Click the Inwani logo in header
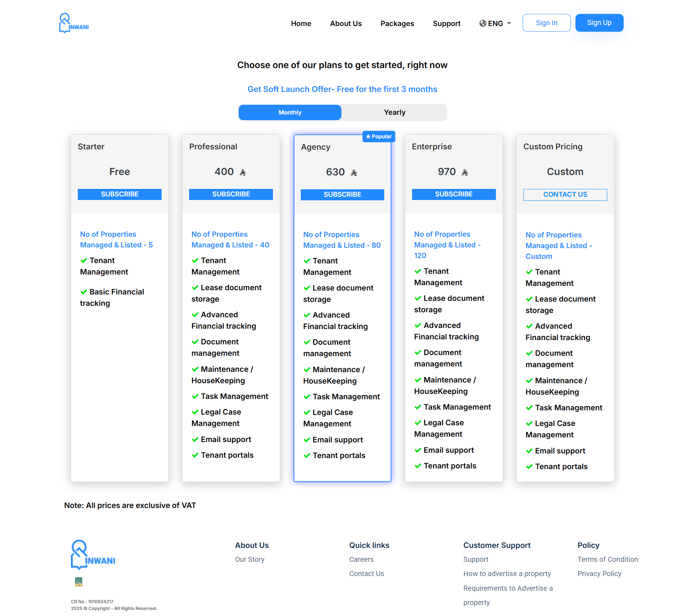 (73, 23)
